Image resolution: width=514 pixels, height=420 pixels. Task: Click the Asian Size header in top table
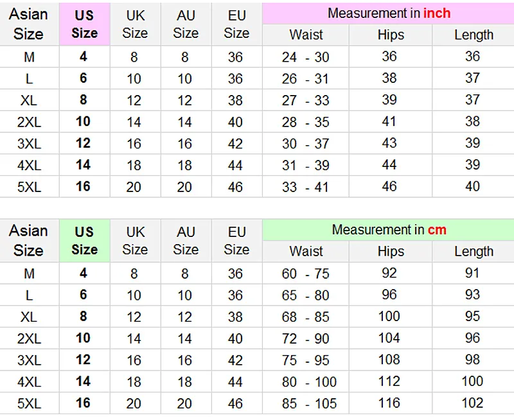(29, 24)
